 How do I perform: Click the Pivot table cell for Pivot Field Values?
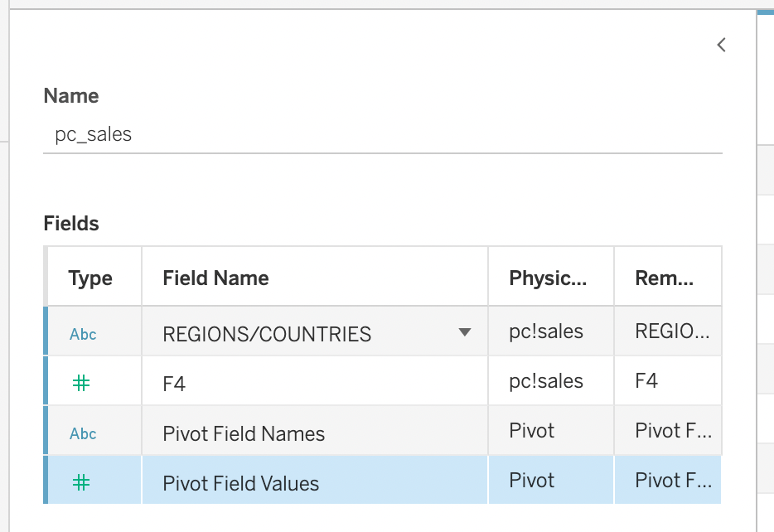[532, 481]
